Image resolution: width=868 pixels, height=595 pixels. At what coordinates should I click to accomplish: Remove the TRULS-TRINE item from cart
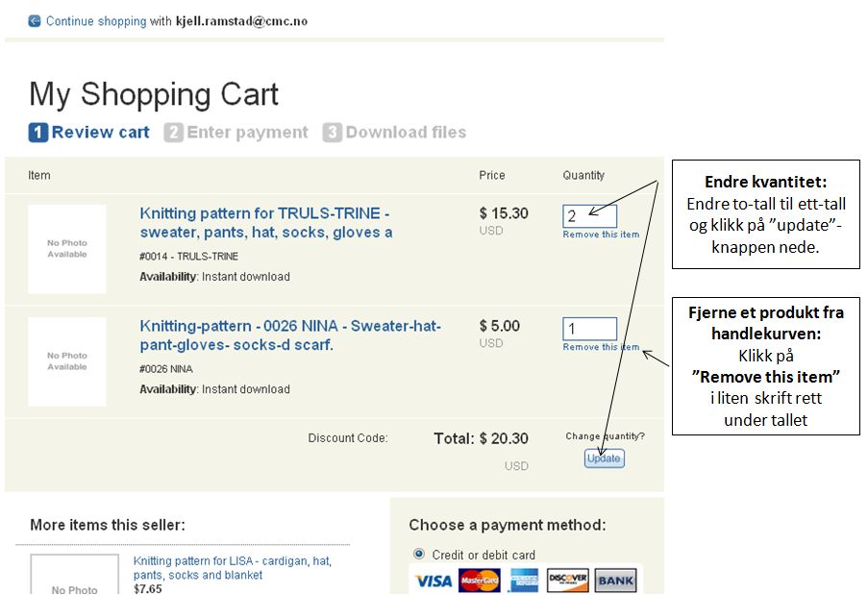[x=601, y=235]
